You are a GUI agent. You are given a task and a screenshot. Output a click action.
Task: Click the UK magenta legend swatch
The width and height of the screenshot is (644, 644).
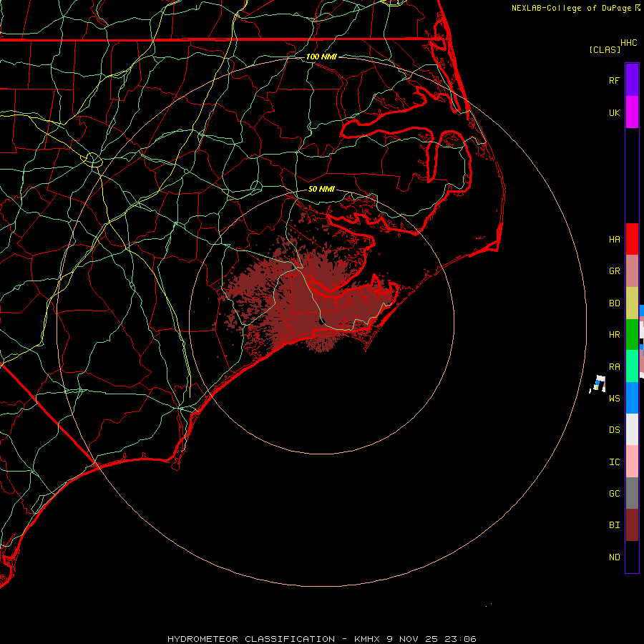(x=632, y=112)
